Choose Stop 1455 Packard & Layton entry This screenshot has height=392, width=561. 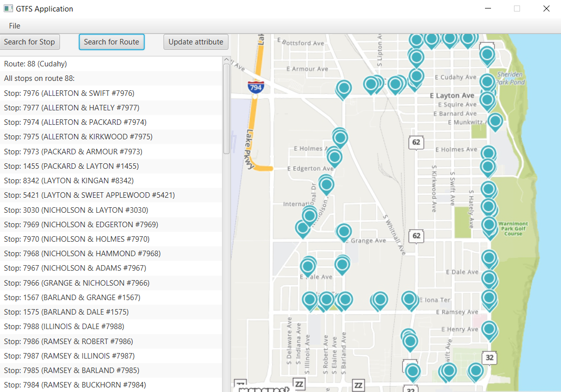(x=71, y=166)
